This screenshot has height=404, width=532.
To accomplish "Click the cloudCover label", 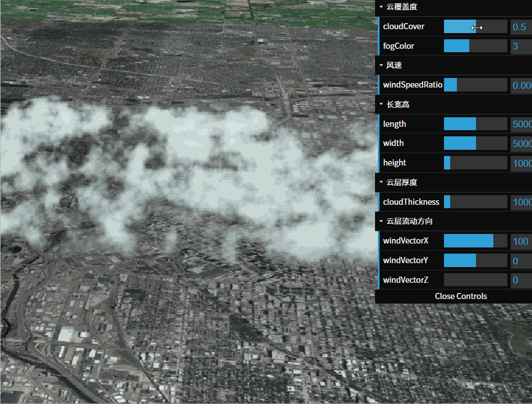I will point(404,26).
